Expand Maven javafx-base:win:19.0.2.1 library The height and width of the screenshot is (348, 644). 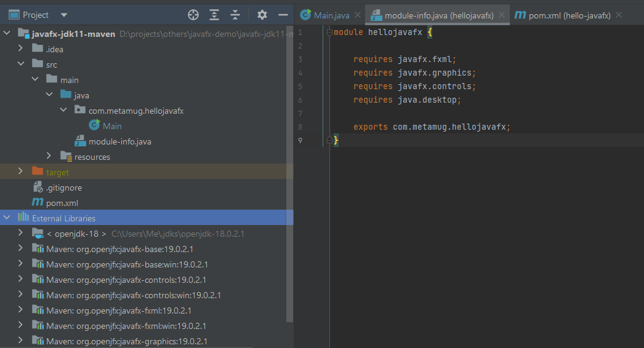pos(20,264)
